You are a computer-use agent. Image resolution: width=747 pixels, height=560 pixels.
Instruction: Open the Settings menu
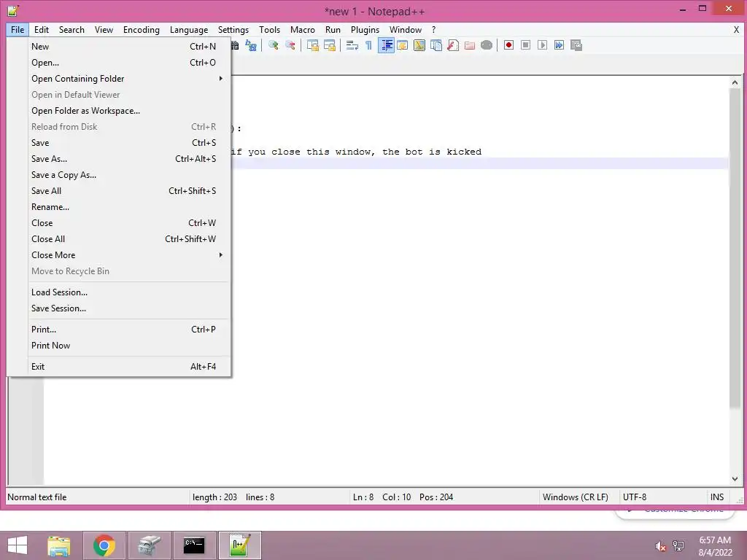click(x=233, y=29)
